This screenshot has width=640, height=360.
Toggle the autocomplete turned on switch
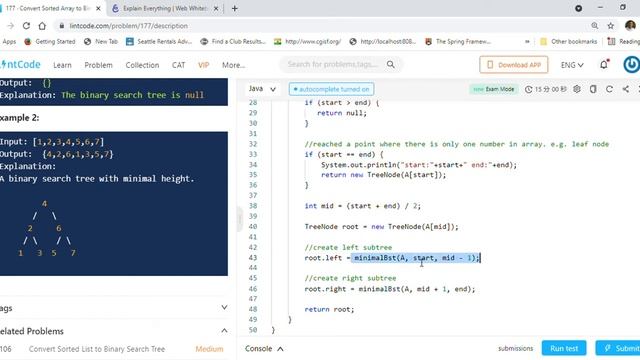pyautogui.click(x=331, y=89)
